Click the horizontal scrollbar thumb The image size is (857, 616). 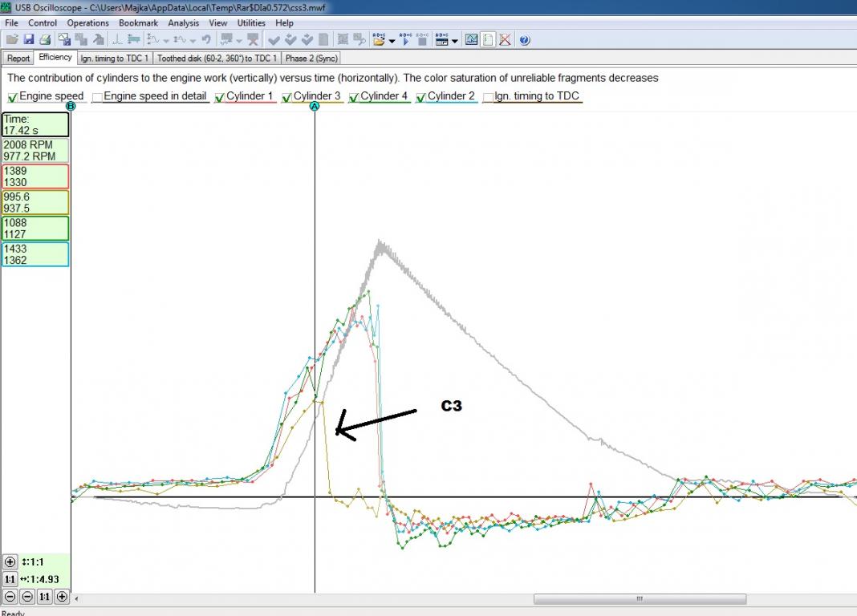[x=640, y=598]
